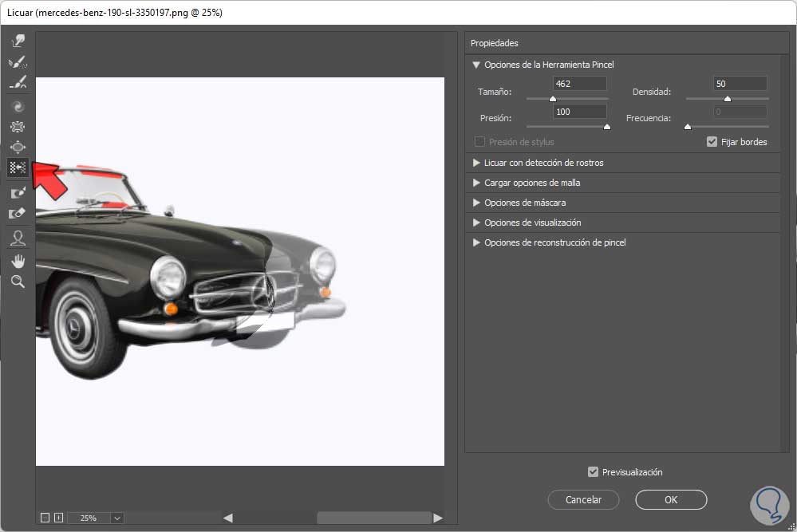
Task: Pick the Pucker tool
Action: click(18, 126)
